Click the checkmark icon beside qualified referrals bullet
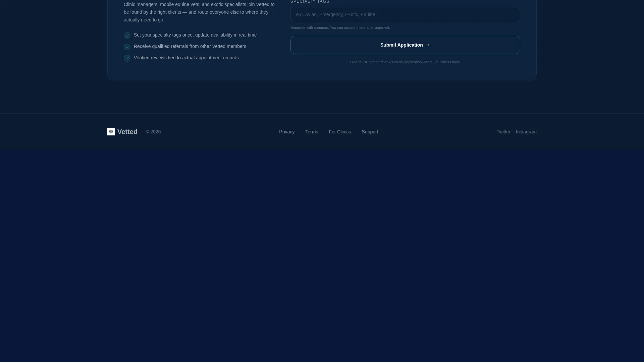Image resolution: width=644 pixels, height=362 pixels. click(127, 47)
